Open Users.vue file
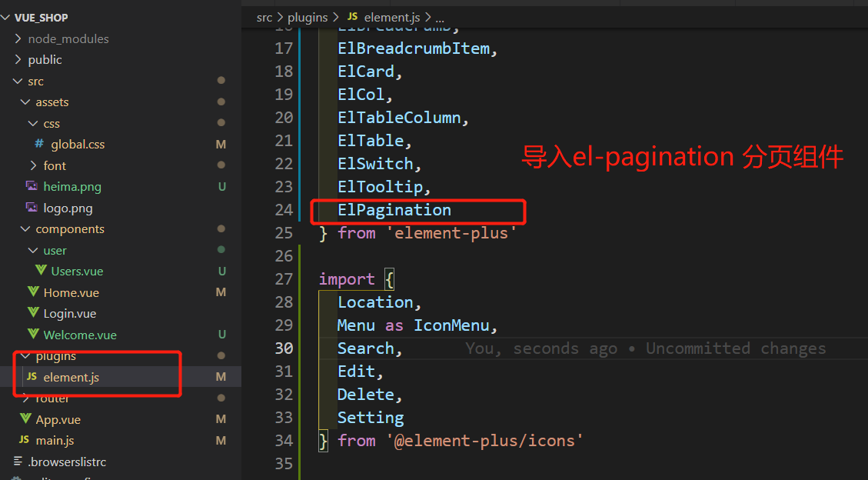This screenshot has height=480, width=868. coord(77,272)
